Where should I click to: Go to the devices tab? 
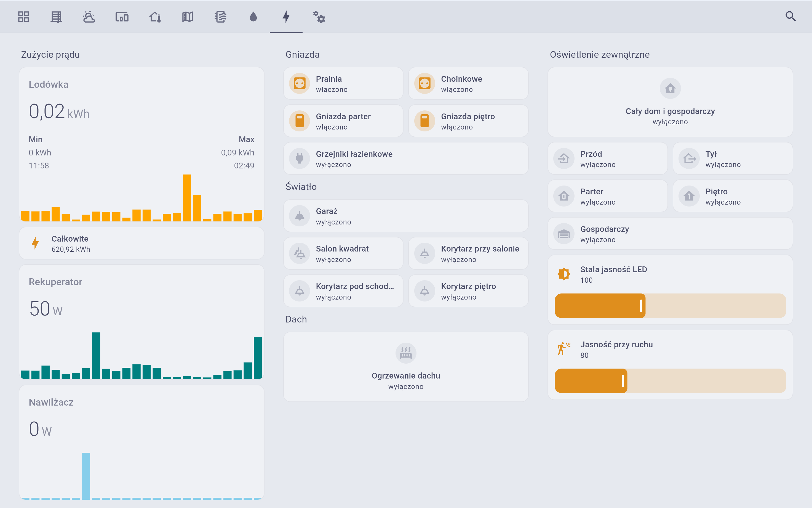point(122,17)
